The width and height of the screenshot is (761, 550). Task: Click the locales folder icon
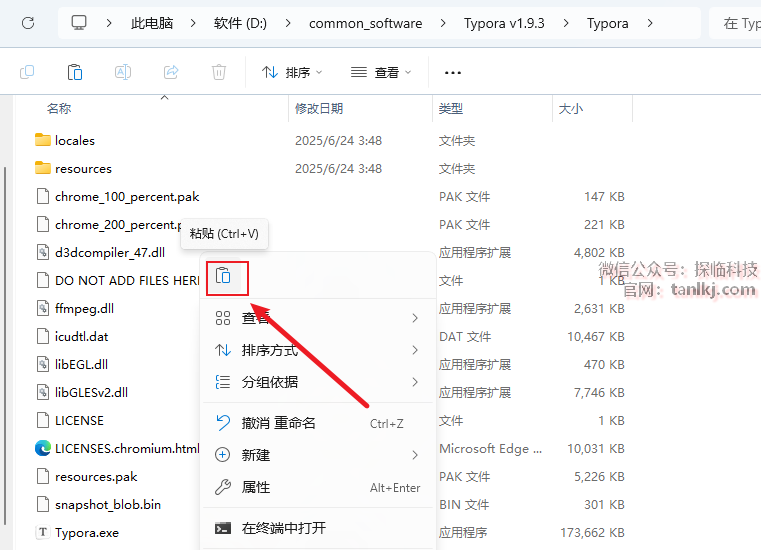click(43, 140)
